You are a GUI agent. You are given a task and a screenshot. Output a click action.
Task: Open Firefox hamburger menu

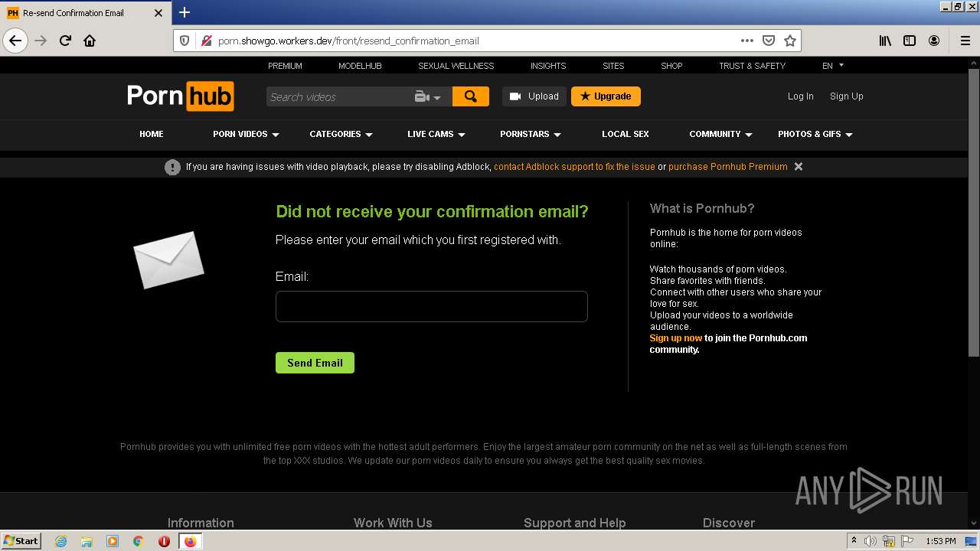click(965, 41)
